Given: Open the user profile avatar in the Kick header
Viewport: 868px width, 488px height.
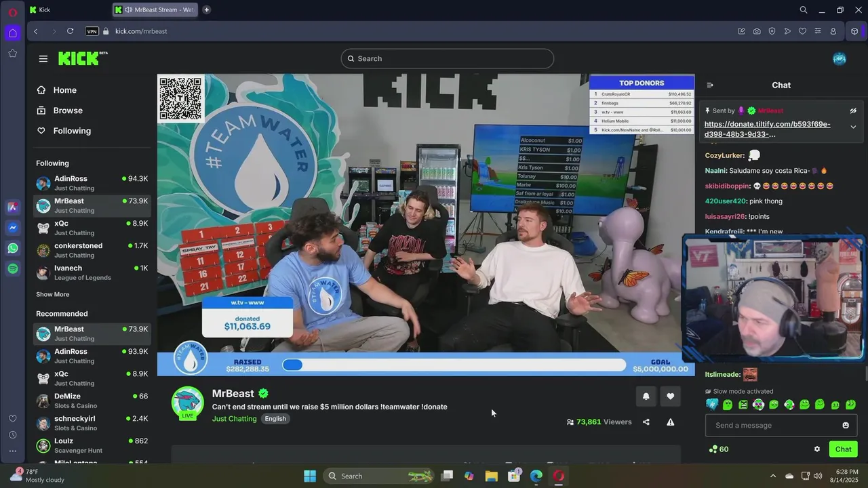Looking at the screenshot, I should pos(840,59).
